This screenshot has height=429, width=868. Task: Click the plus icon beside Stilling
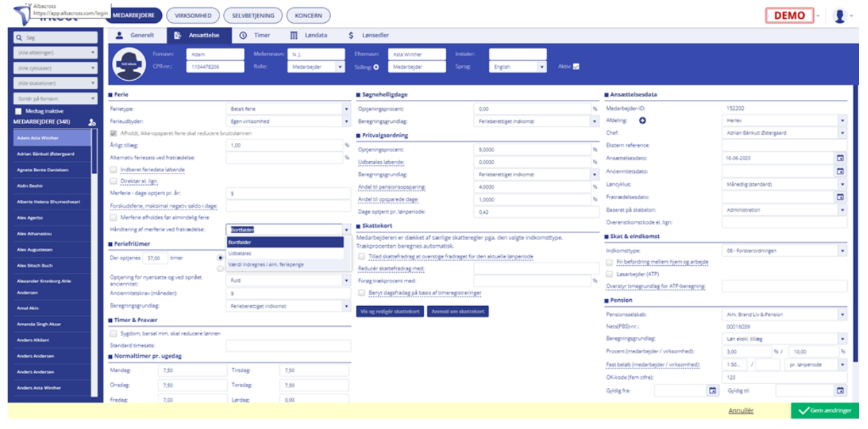tap(377, 67)
